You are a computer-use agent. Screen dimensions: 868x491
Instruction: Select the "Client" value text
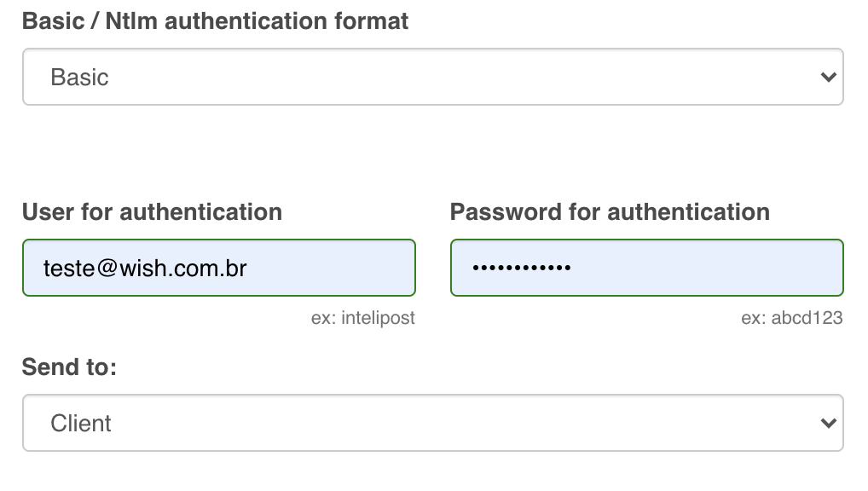[81, 423]
